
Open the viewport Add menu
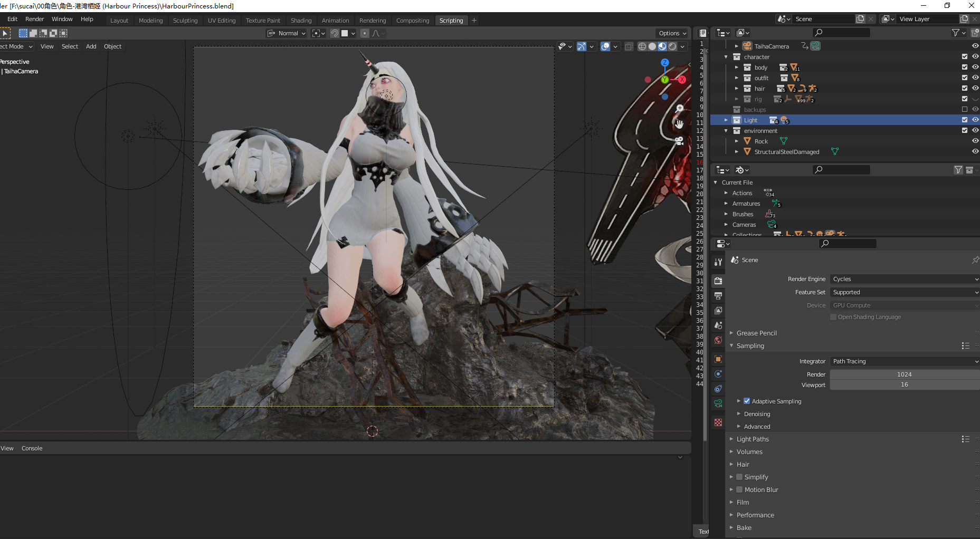point(91,46)
